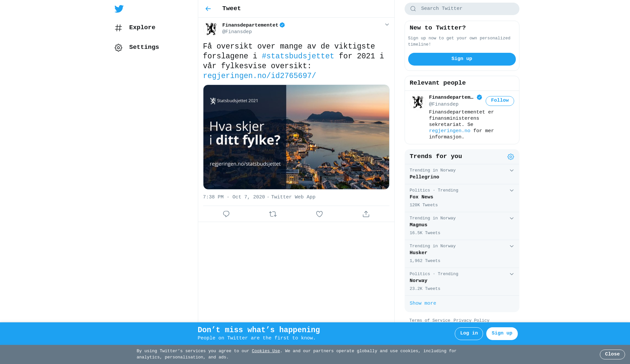Reply to the tweet via speech bubble
This screenshot has width=630, height=364.
point(226,214)
